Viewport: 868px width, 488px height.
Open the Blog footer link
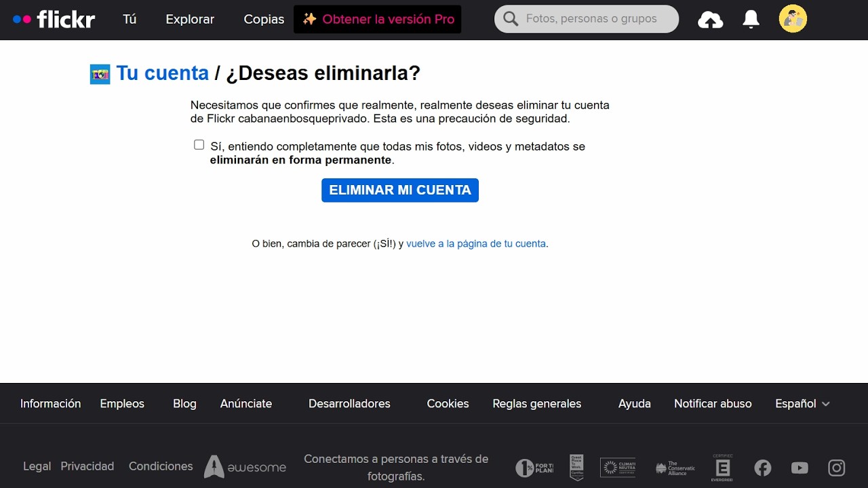[x=184, y=404]
